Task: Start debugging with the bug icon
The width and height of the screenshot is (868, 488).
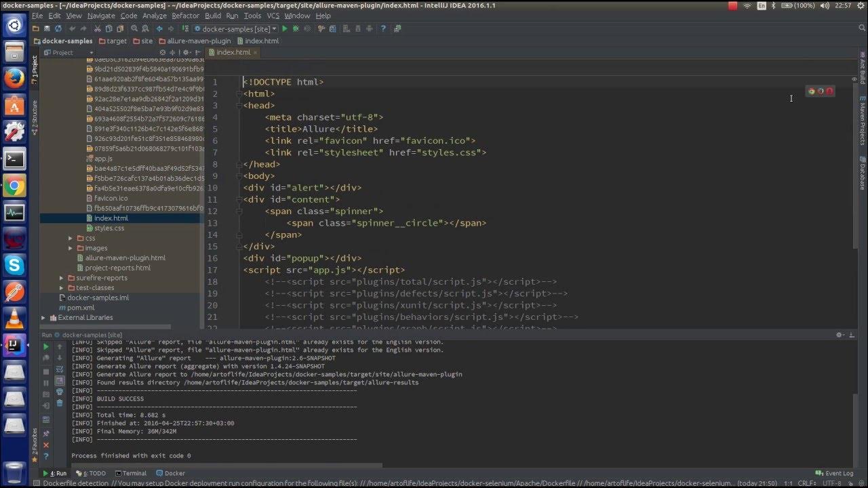Action: pos(296,29)
